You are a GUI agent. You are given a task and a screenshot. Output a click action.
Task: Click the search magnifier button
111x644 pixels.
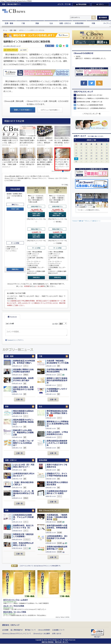click(94, 17)
